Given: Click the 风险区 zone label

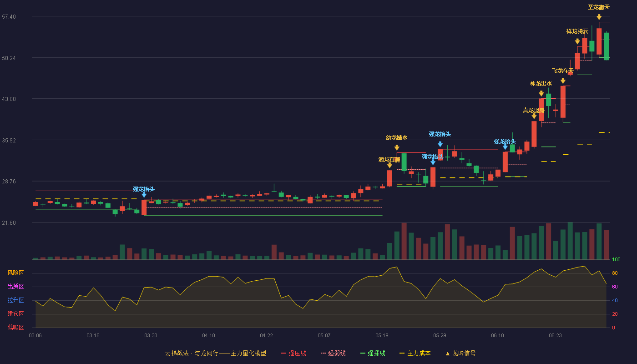Looking at the screenshot, I should (15, 273).
